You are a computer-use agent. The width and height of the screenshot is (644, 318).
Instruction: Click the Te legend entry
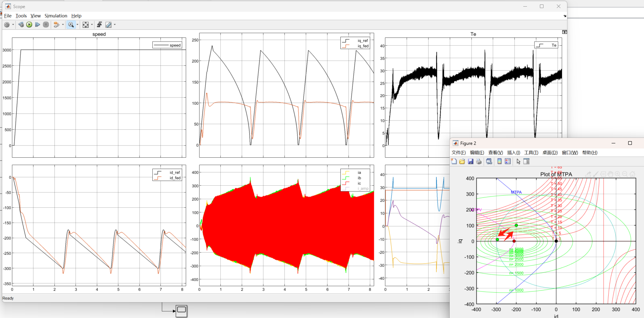click(546, 45)
